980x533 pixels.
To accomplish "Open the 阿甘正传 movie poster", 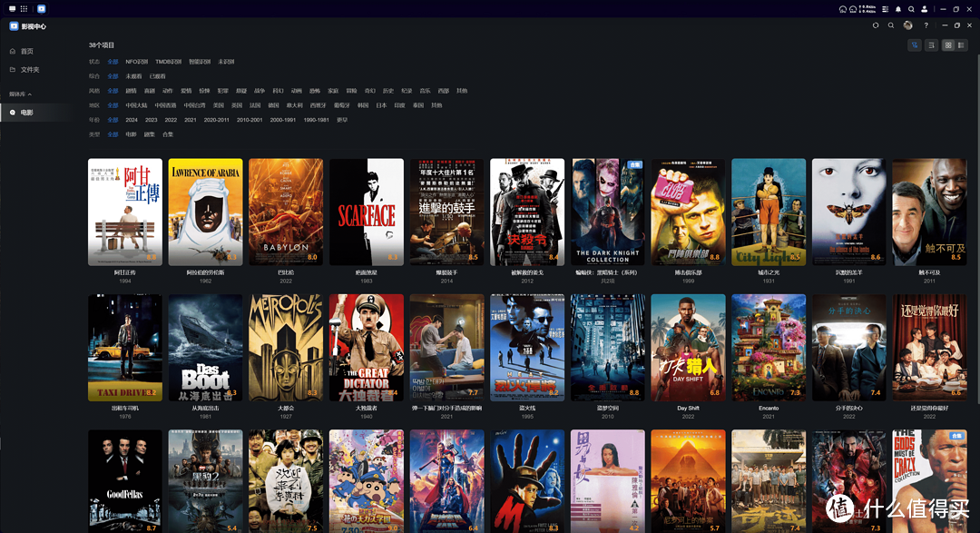I will (125, 212).
